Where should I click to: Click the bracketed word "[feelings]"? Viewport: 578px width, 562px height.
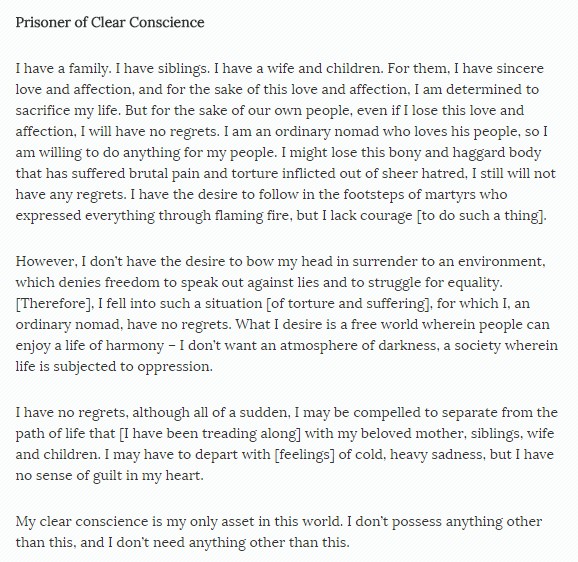pyautogui.click(x=304, y=455)
